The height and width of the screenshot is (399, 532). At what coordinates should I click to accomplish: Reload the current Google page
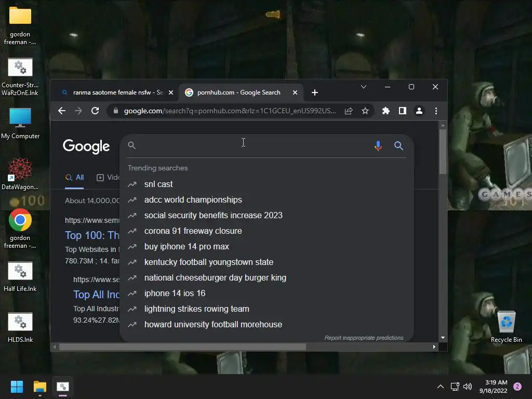(95, 111)
